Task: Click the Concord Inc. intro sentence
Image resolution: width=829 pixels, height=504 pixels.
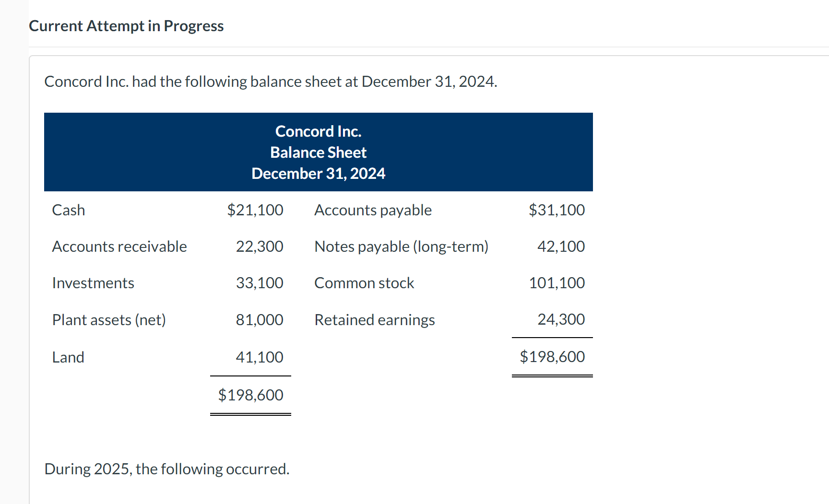Action: [271, 82]
